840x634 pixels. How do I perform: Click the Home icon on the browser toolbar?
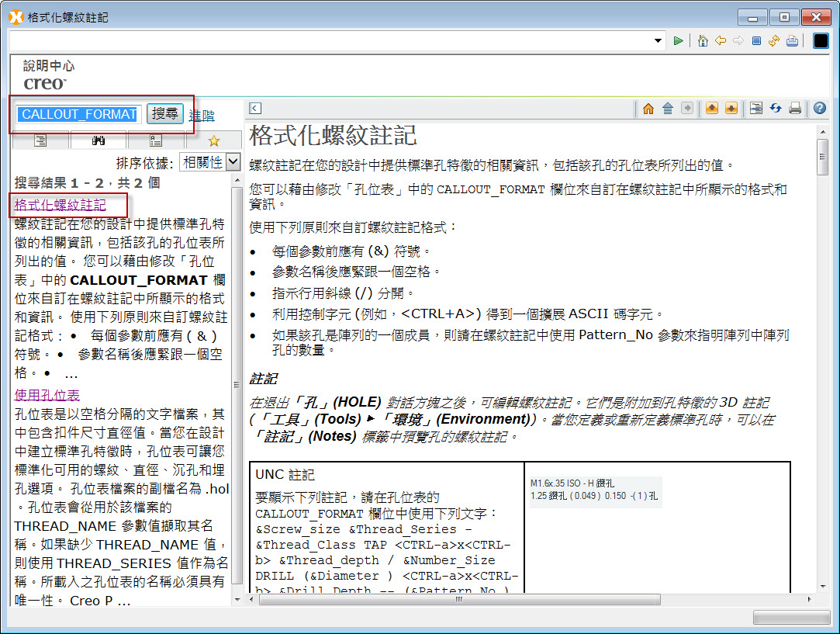(x=703, y=40)
